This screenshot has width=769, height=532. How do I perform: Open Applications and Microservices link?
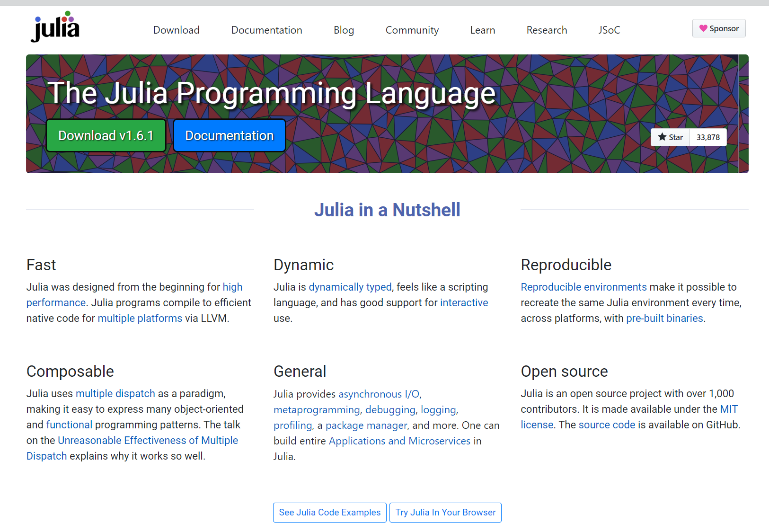pyautogui.click(x=399, y=441)
